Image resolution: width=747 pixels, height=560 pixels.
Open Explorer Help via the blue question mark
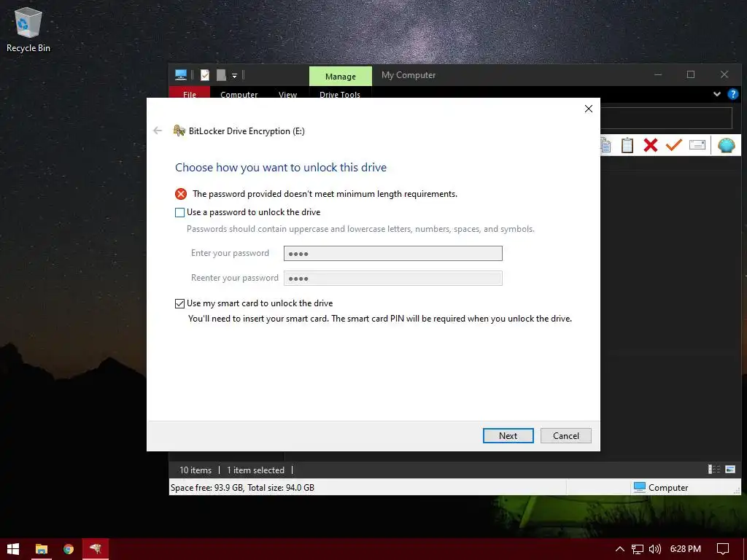click(x=732, y=94)
